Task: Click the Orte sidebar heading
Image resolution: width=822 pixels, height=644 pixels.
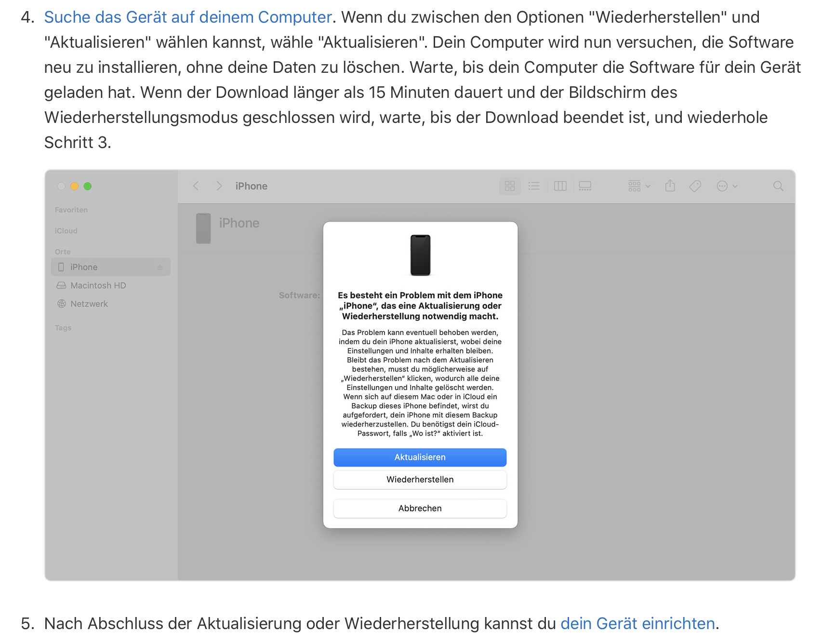Action: [63, 252]
